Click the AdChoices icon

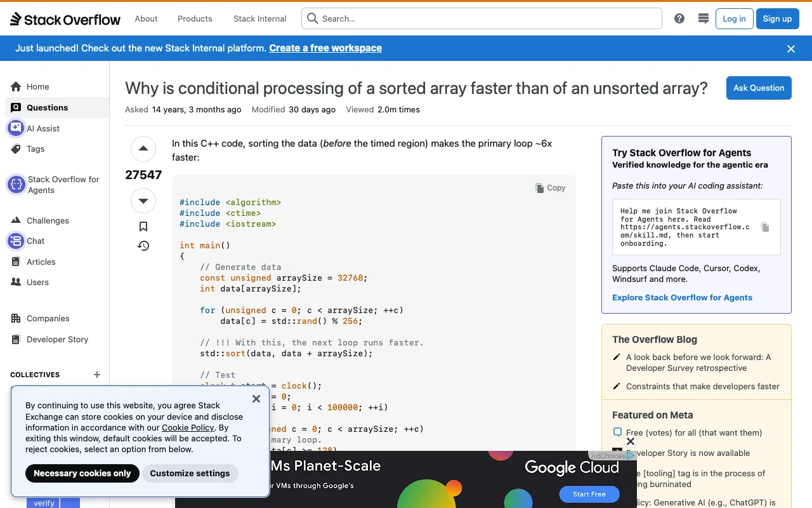click(x=631, y=455)
